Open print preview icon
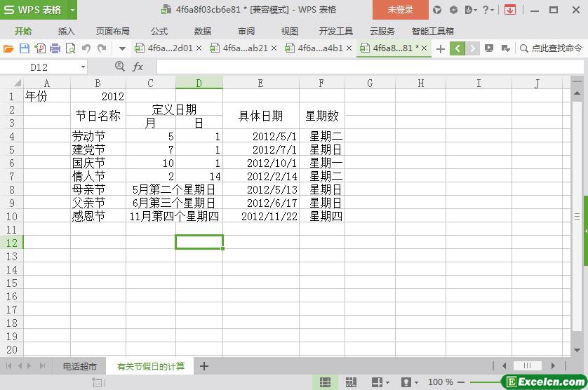This screenshot has height=390, width=588. pyautogui.click(x=70, y=48)
